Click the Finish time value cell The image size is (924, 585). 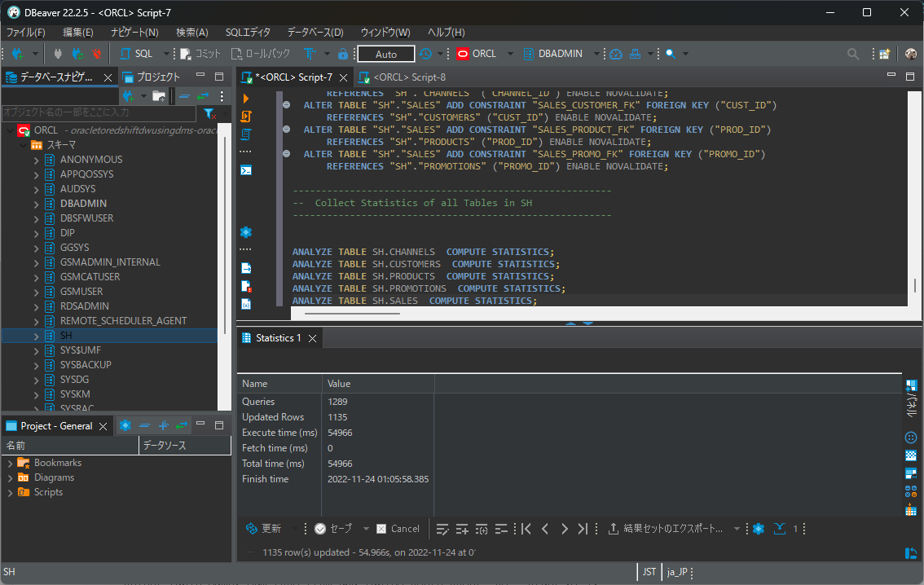coord(378,479)
